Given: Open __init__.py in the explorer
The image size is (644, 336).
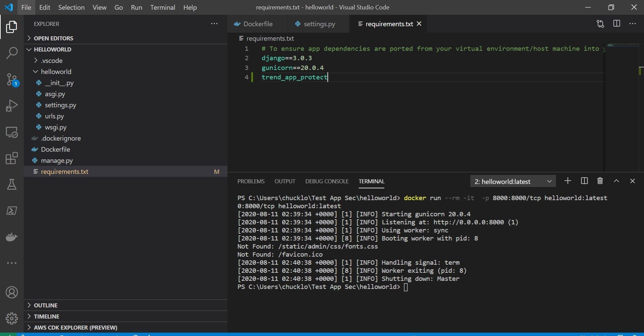Looking at the screenshot, I should [x=126, y=83].
